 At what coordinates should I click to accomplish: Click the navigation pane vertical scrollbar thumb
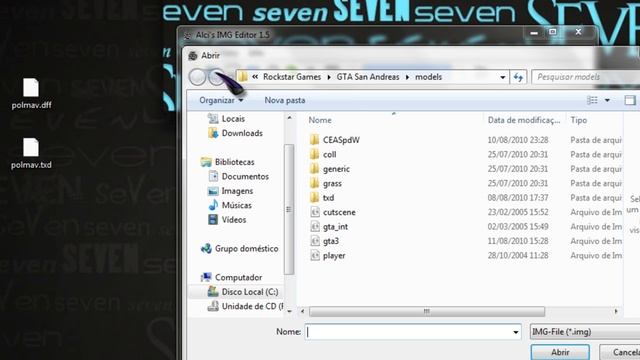coord(289,209)
